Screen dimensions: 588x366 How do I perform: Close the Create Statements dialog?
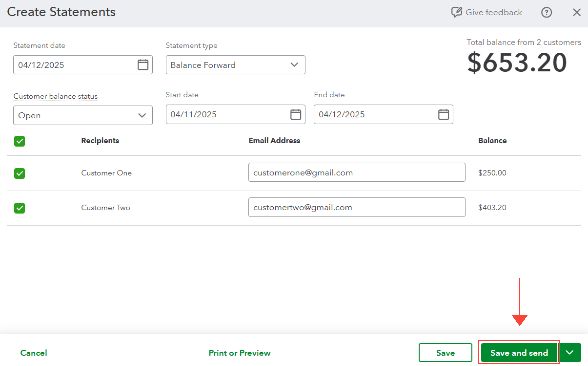(x=577, y=12)
